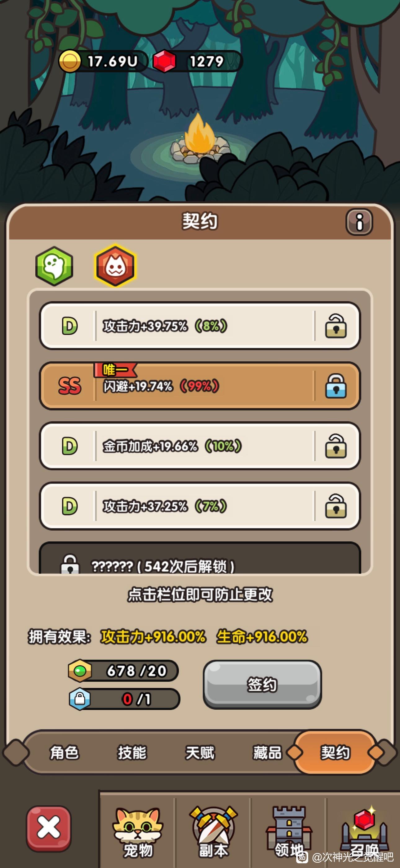Switch to the 天赋 tab
Viewport: 400px width, 868px height.
click(x=200, y=753)
